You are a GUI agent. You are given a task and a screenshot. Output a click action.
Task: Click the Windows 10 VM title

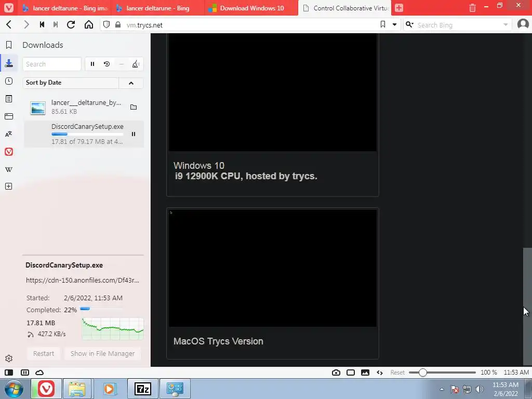coord(199,166)
